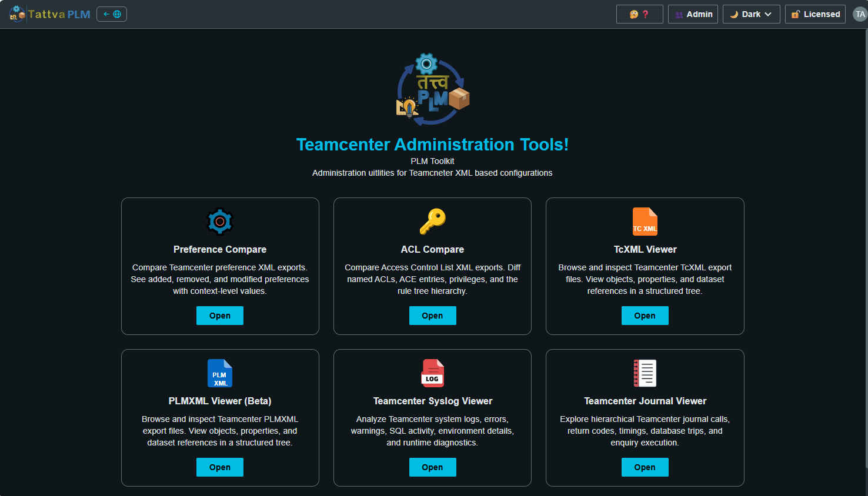Click the Admin button
Viewport: 868px width, 496px height.
point(693,14)
